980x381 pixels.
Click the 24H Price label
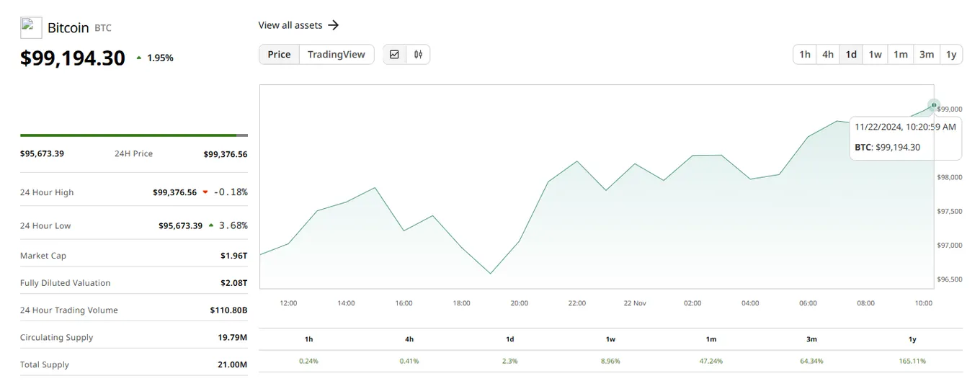pyautogui.click(x=133, y=153)
